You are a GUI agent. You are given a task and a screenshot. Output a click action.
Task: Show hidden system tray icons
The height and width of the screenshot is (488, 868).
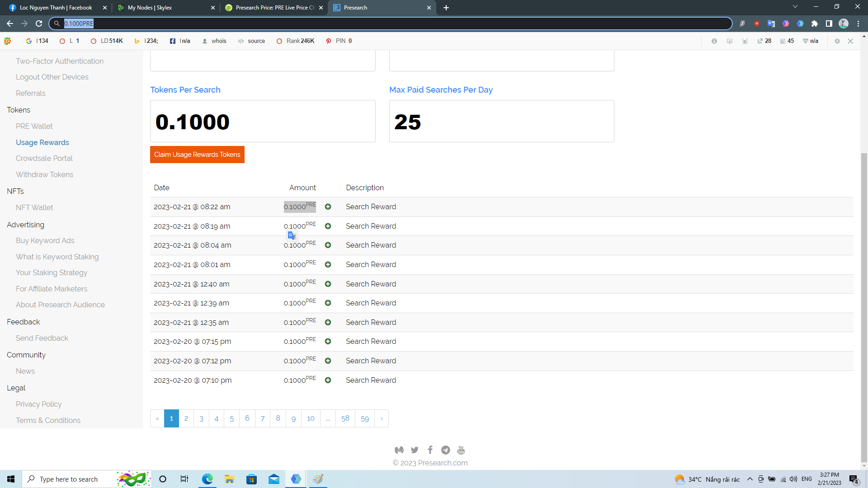[x=750, y=479]
